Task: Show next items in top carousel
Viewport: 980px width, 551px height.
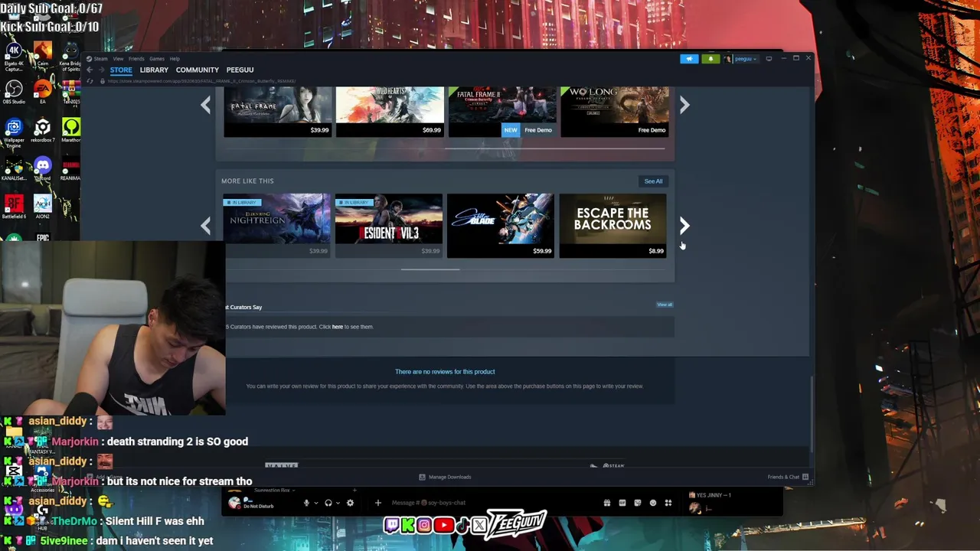Action: tap(684, 106)
